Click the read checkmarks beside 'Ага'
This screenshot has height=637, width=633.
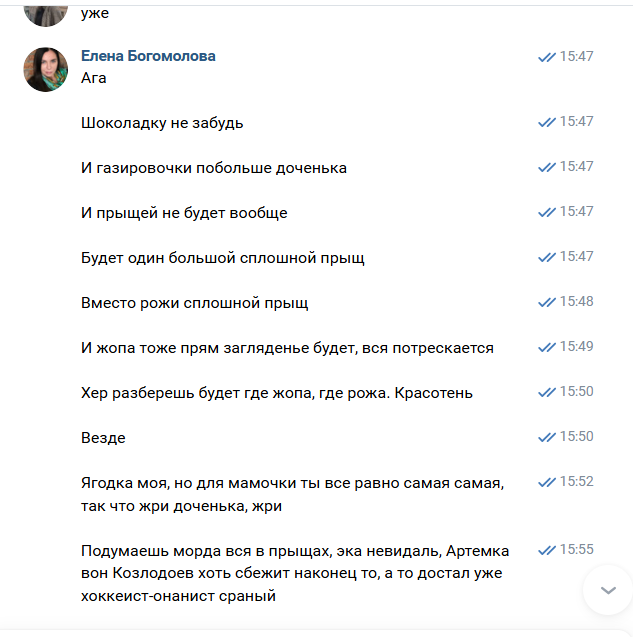(x=547, y=57)
